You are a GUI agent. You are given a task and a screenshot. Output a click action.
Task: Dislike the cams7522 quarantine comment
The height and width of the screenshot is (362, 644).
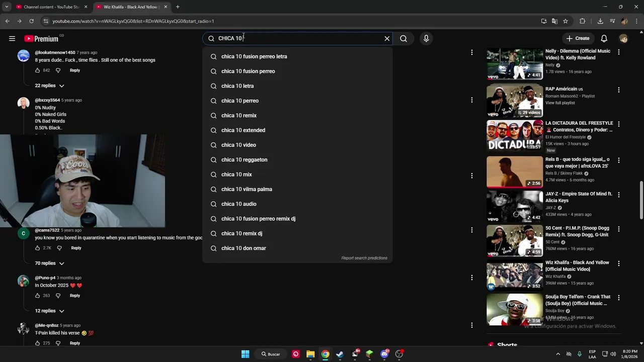(59, 248)
